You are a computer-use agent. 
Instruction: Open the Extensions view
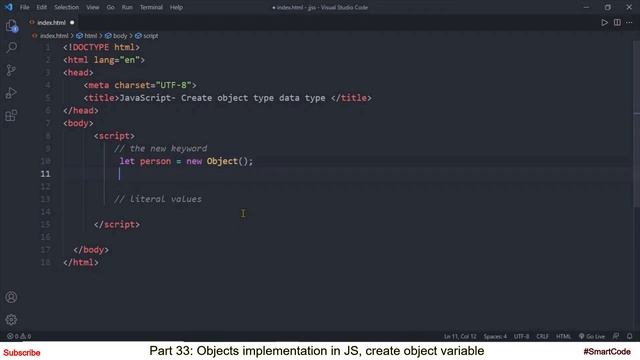(11, 115)
